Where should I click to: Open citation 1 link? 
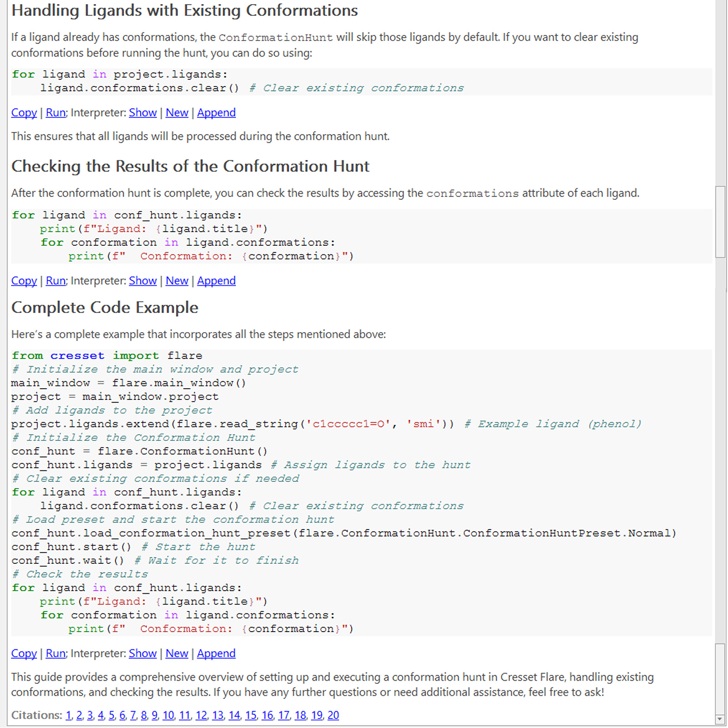click(x=68, y=715)
